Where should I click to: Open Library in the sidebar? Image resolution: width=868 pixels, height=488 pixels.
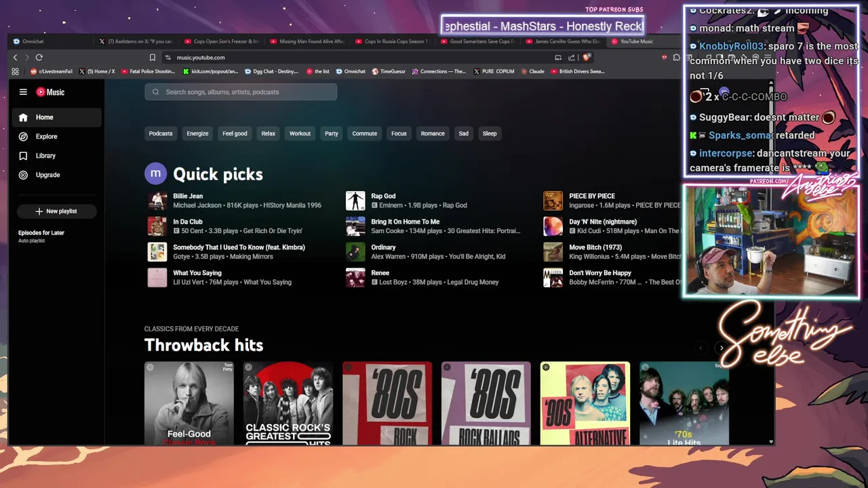(57, 156)
